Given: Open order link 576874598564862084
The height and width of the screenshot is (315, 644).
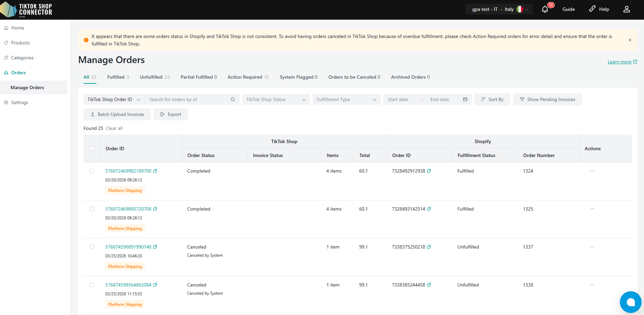Looking at the screenshot, I should 128,285.
